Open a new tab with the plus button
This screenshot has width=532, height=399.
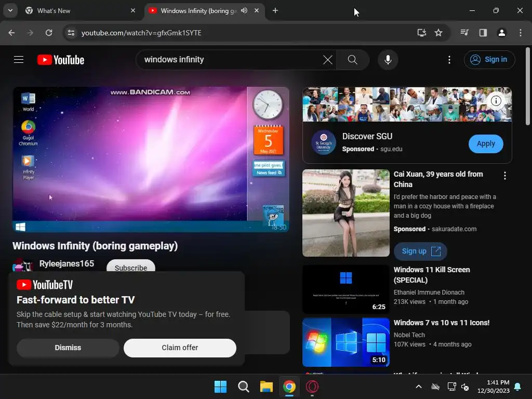(275, 10)
